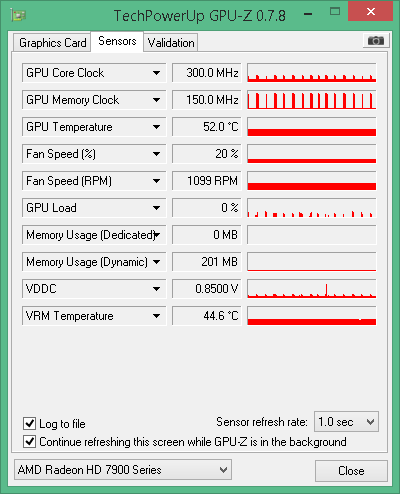Open the Fan Speed (RPM) sensor dropdown

[x=156, y=181]
